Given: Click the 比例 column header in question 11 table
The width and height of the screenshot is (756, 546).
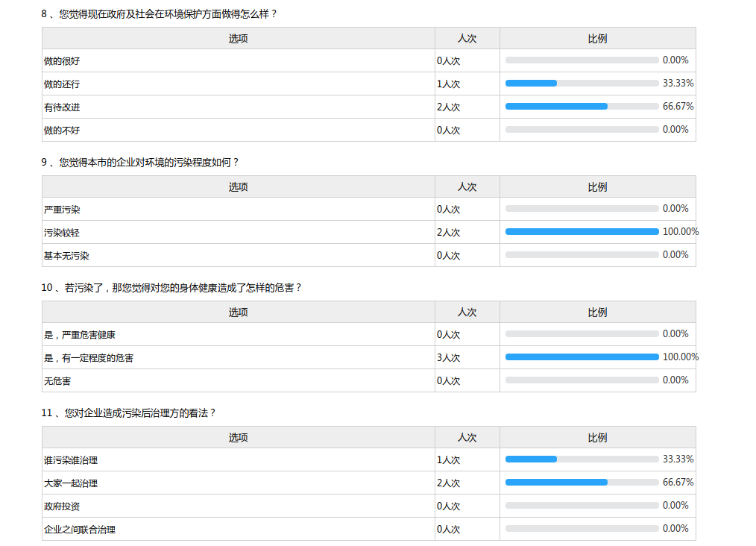Looking at the screenshot, I should (x=597, y=438).
